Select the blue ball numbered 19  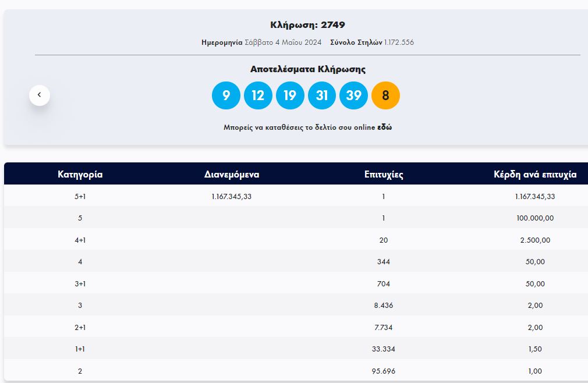(x=290, y=95)
